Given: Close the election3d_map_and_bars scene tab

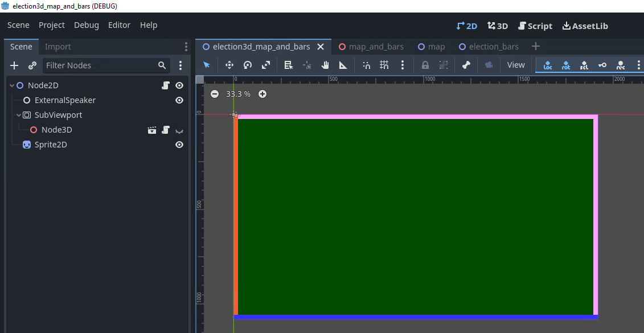Looking at the screenshot, I should click(x=321, y=47).
